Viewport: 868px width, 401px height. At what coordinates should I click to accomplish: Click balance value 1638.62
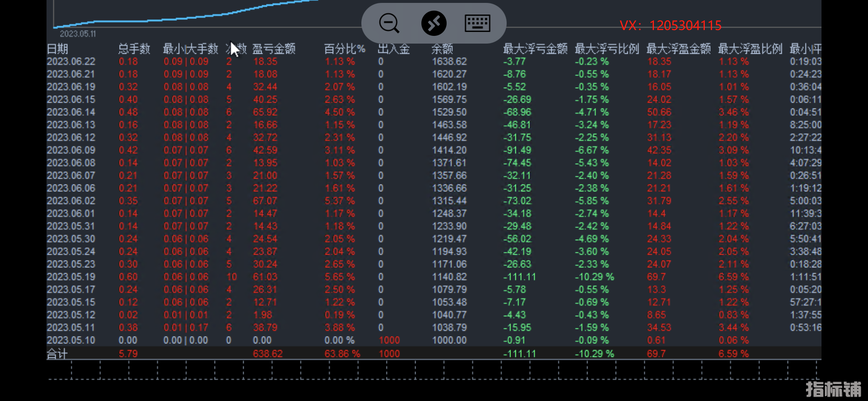[x=449, y=62]
